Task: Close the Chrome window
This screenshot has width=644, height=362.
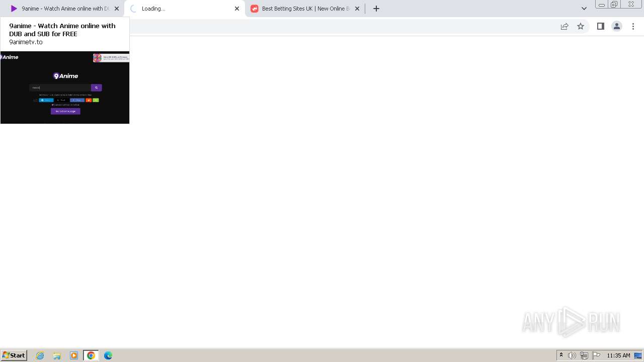Action: pos(631,5)
